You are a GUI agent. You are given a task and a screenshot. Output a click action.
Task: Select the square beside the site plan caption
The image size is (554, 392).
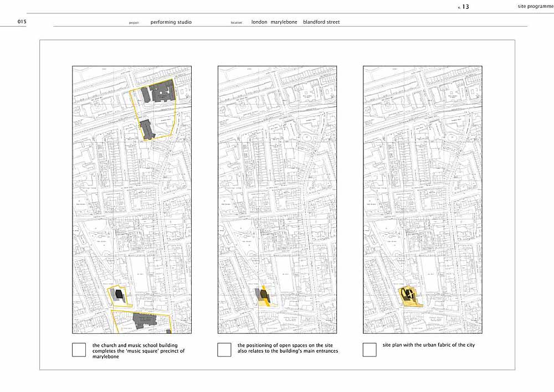370,350
